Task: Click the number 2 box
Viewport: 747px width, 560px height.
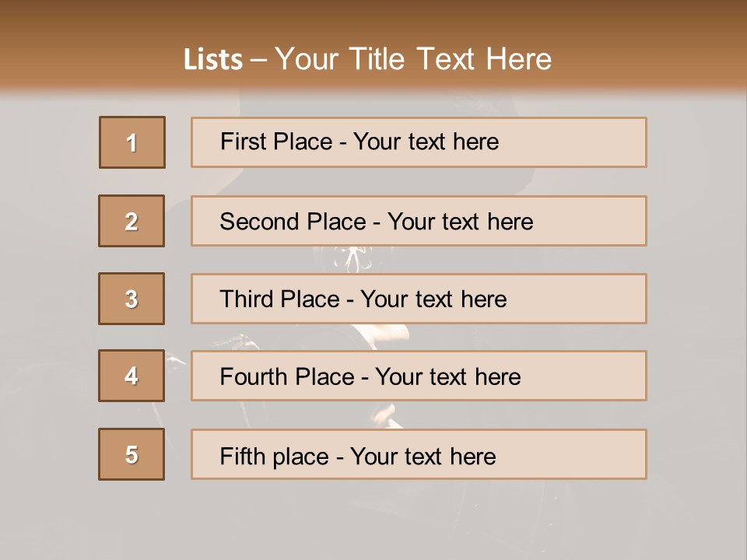Action: (x=132, y=221)
